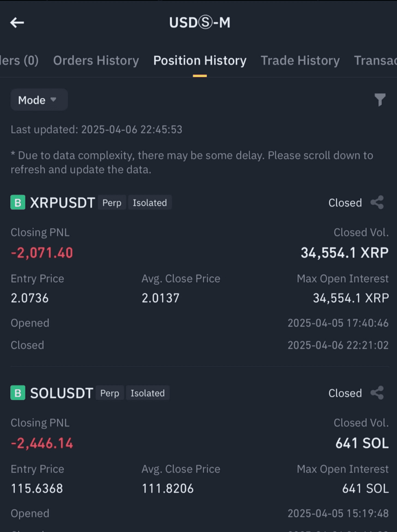The width and height of the screenshot is (397, 532).
Task: Open the SOLUSDT symbol name
Action: (x=62, y=393)
